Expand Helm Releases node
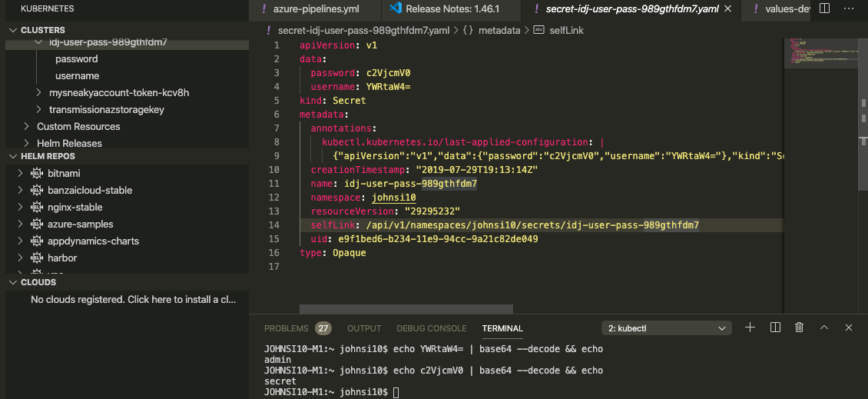The width and height of the screenshot is (868, 399). click(26, 143)
